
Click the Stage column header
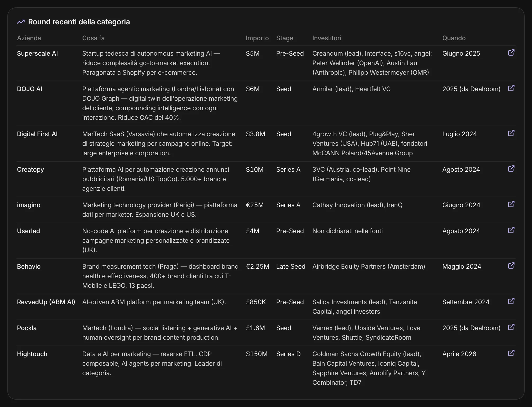285,38
